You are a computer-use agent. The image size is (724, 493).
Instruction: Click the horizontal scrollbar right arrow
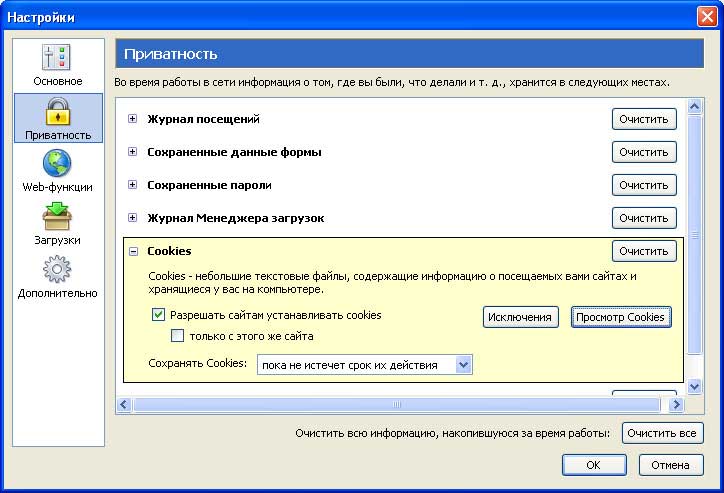676,405
